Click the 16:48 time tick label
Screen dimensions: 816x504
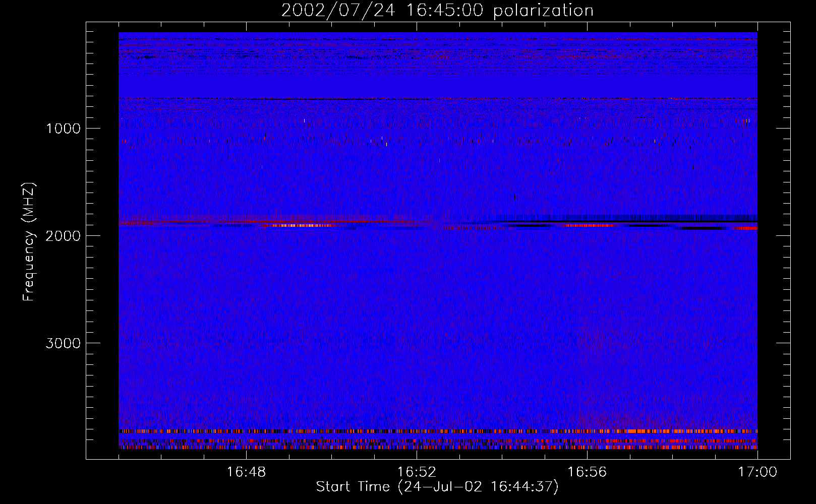[246, 472]
